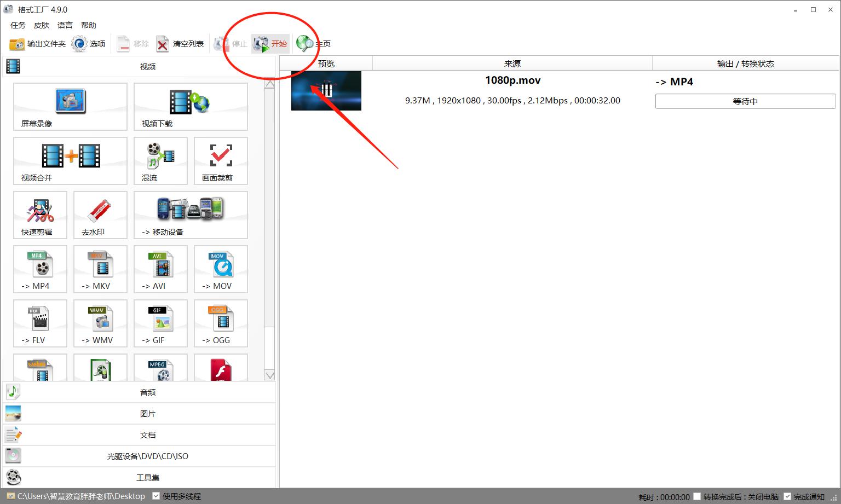The image size is (841, 504).
Task: Select the -> FLV conversion icon
Action: pos(40,323)
